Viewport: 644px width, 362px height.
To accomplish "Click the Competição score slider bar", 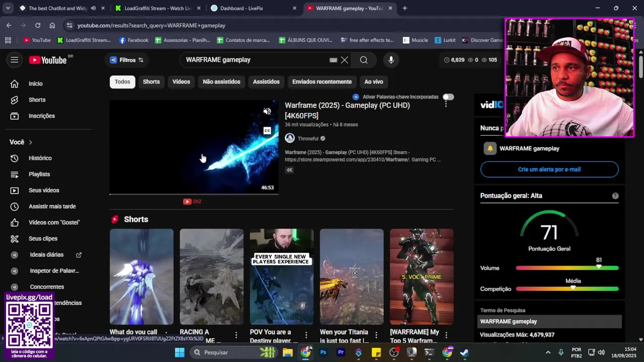I will (567, 289).
